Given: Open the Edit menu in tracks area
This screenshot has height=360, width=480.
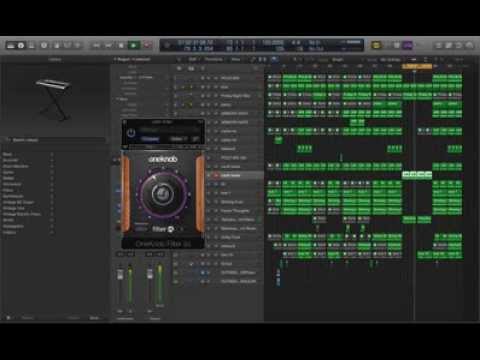Looking at the screenshot, I should (x=193, y=59).
